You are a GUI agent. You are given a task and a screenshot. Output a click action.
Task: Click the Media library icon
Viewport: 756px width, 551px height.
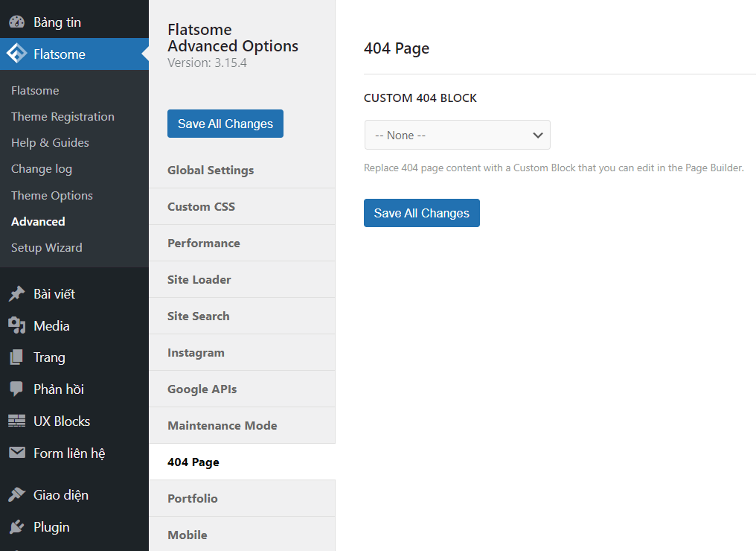17,325
